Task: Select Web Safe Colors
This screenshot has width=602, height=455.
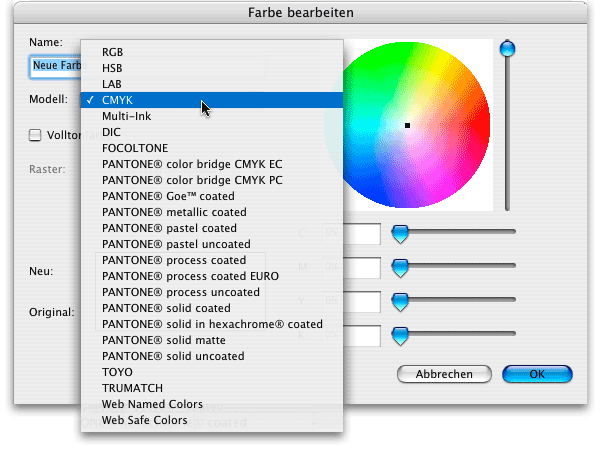Action: (212, 420)
